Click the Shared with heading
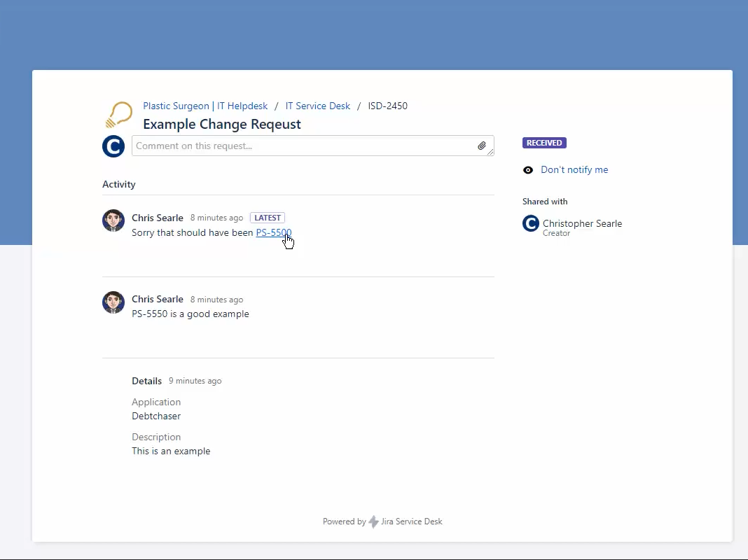 click(545, 202)
